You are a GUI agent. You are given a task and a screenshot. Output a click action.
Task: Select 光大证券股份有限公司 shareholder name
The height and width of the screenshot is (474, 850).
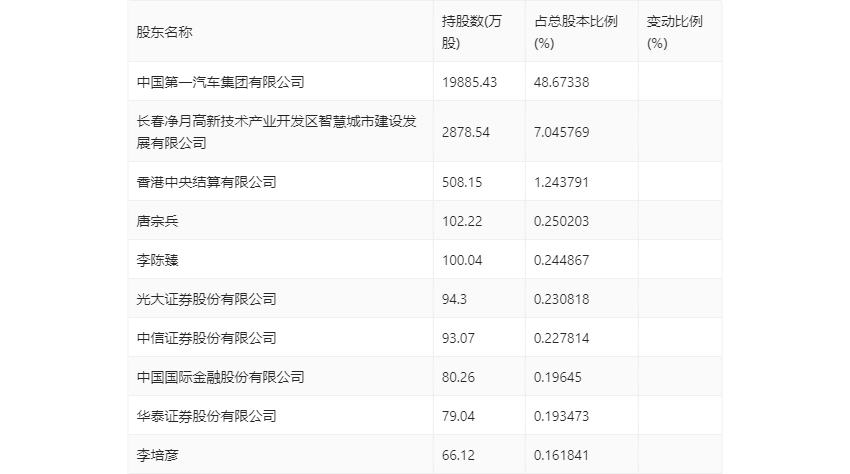point(207,299)
